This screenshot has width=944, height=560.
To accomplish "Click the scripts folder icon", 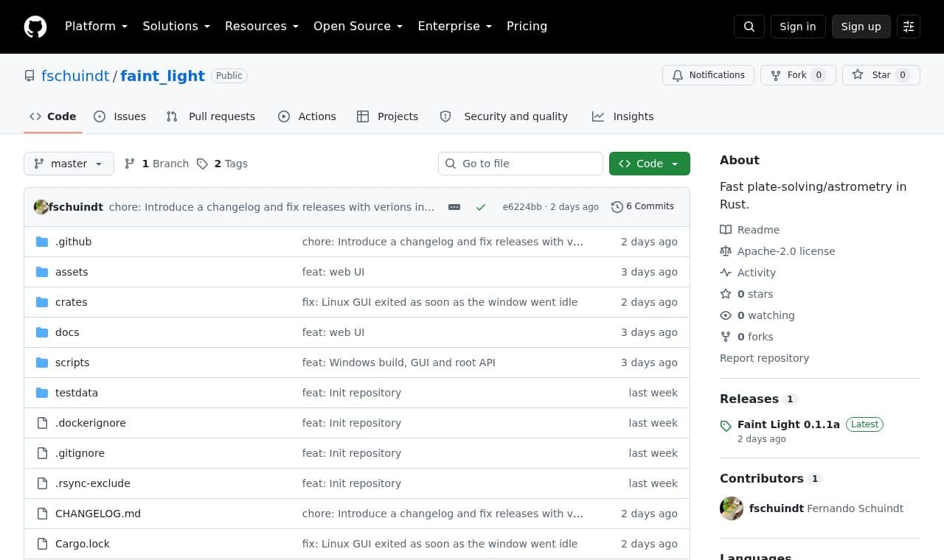I will [x=42, y=363].
